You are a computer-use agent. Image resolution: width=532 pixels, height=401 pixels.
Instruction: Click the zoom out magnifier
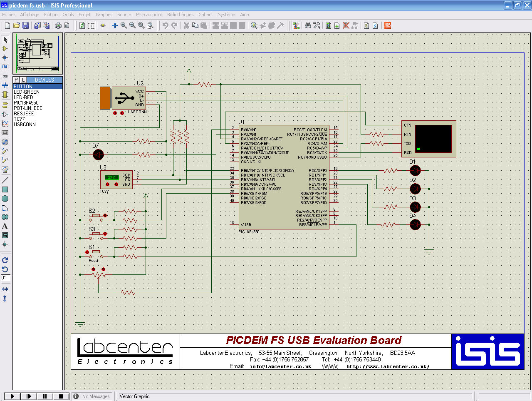pos(133,25)
